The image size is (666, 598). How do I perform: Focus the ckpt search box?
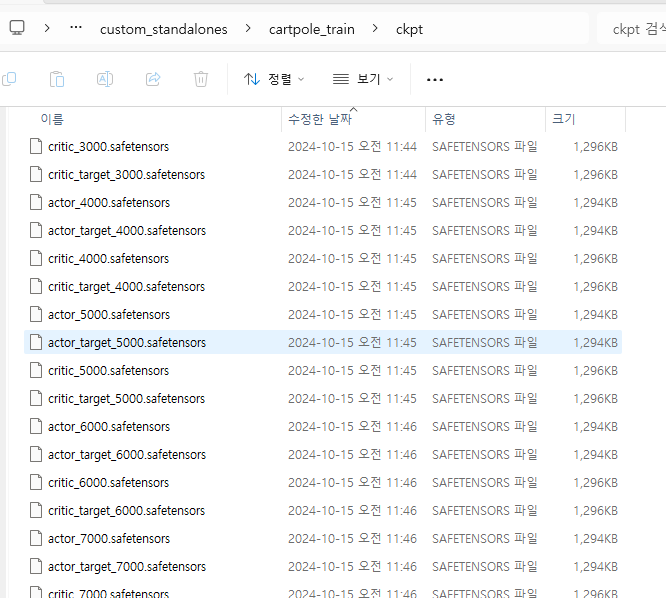pos(632,28)
